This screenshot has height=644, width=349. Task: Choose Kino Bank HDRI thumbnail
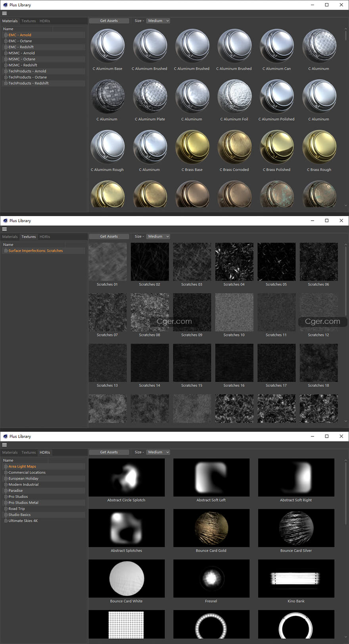[x=296, y=578]
